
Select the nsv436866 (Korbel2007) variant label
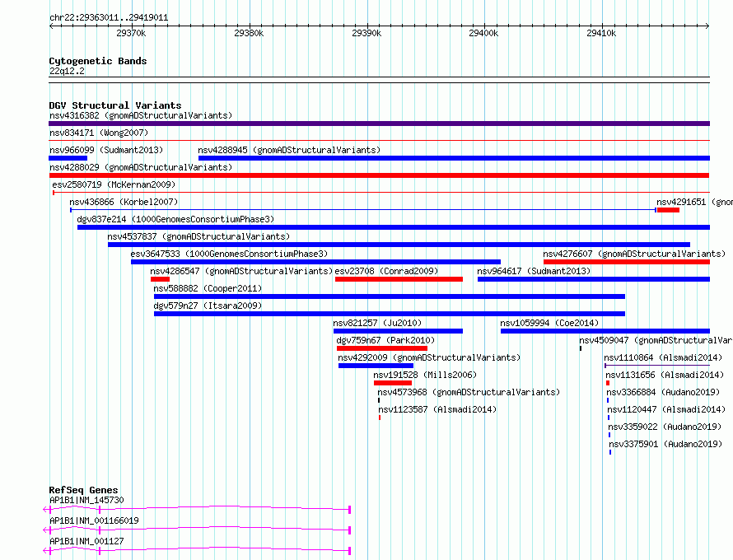click(x=124, y=202)
